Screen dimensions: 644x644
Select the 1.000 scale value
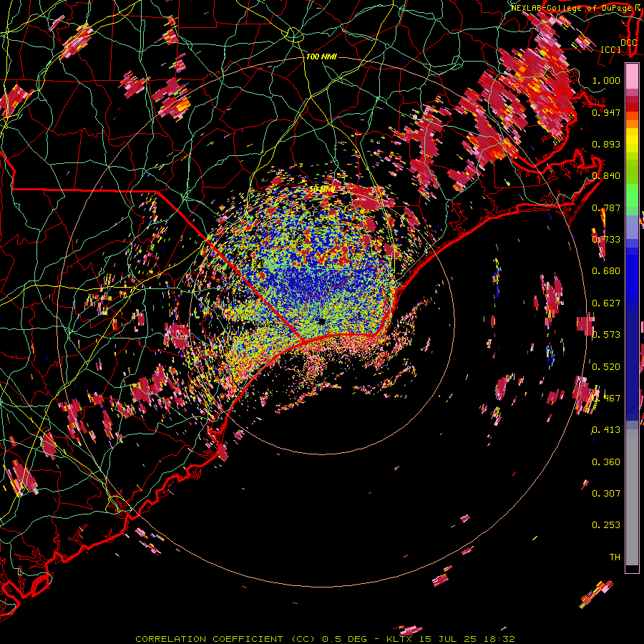point(606,80)
